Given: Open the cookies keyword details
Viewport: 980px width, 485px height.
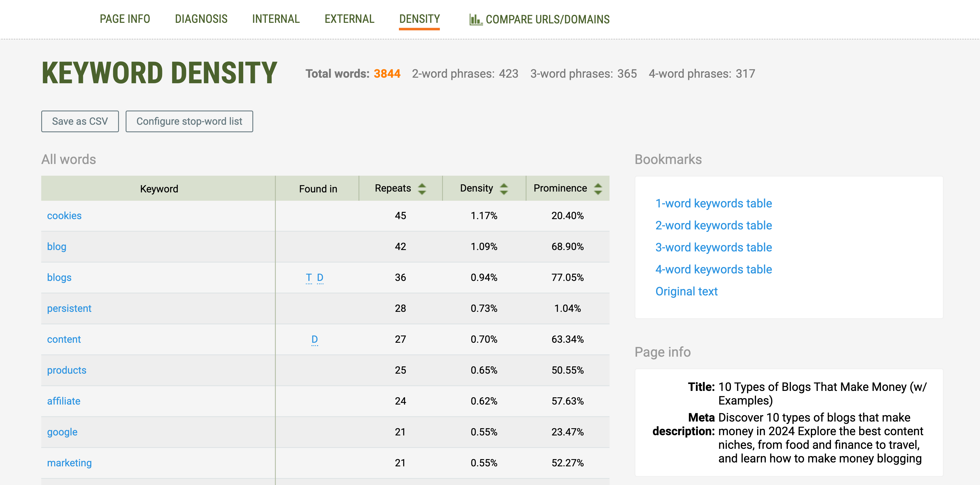Looking at the screenshot, I should point(64,215).
